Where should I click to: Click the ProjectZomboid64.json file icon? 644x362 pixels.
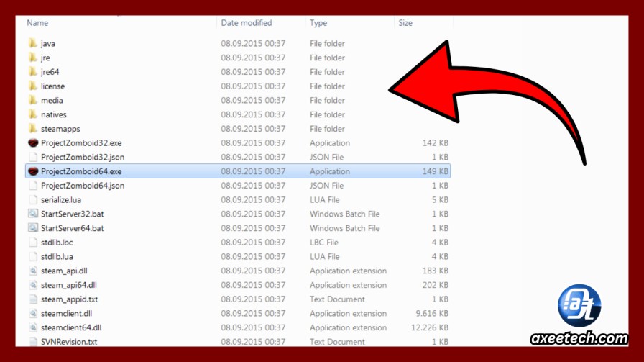point(33,185)
